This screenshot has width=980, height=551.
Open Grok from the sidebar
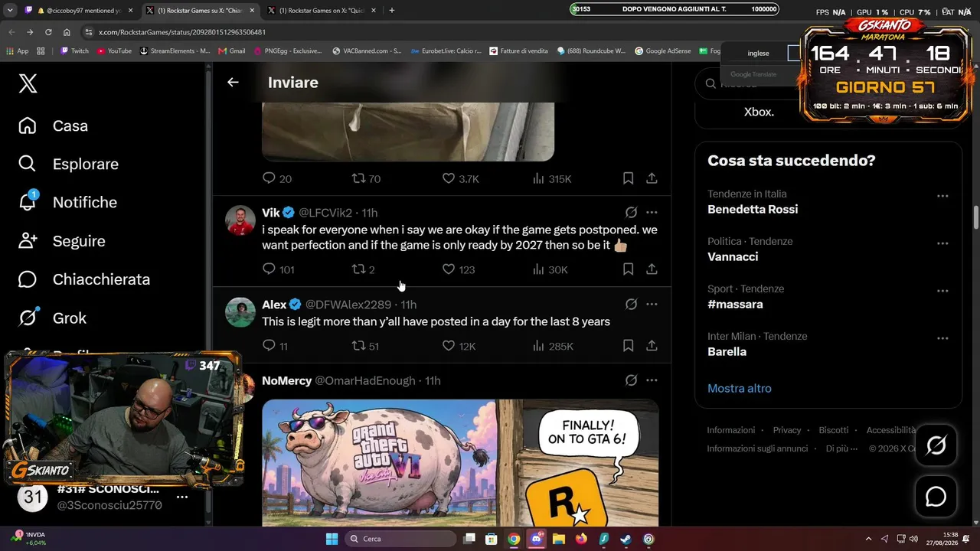52,318
